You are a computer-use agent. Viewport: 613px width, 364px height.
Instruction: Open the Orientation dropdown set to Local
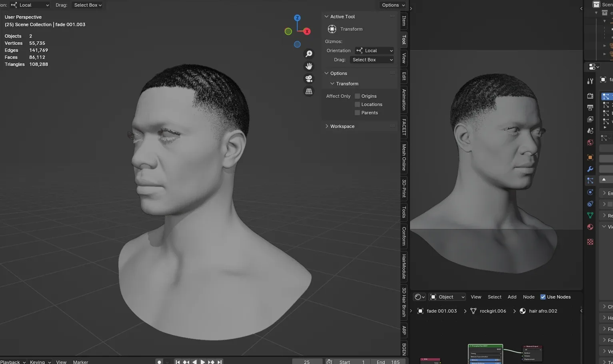374,50
